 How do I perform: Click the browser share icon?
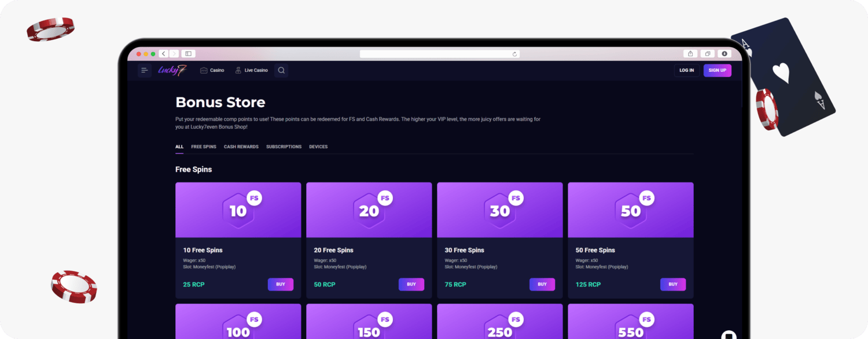tap(690, 54)
